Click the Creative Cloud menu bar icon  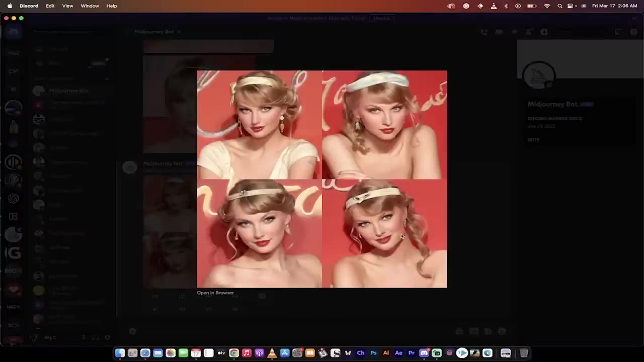(451, 6)
